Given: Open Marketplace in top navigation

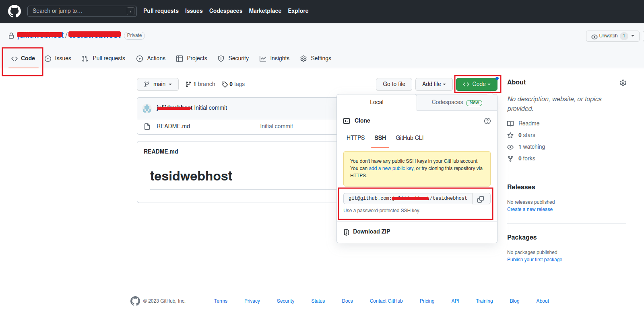Looking at the screenshot, I should (265, 11).
